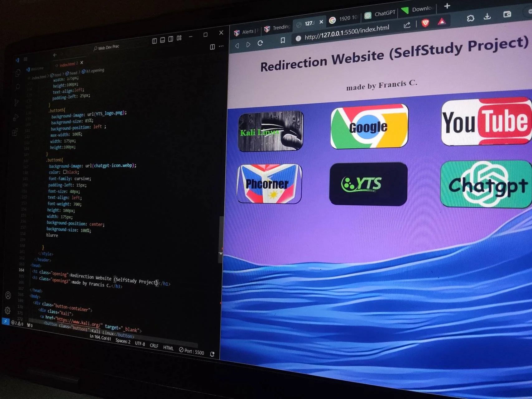Open the browser downloads icon
532x399 pixels.
click(x=487, y=16)
